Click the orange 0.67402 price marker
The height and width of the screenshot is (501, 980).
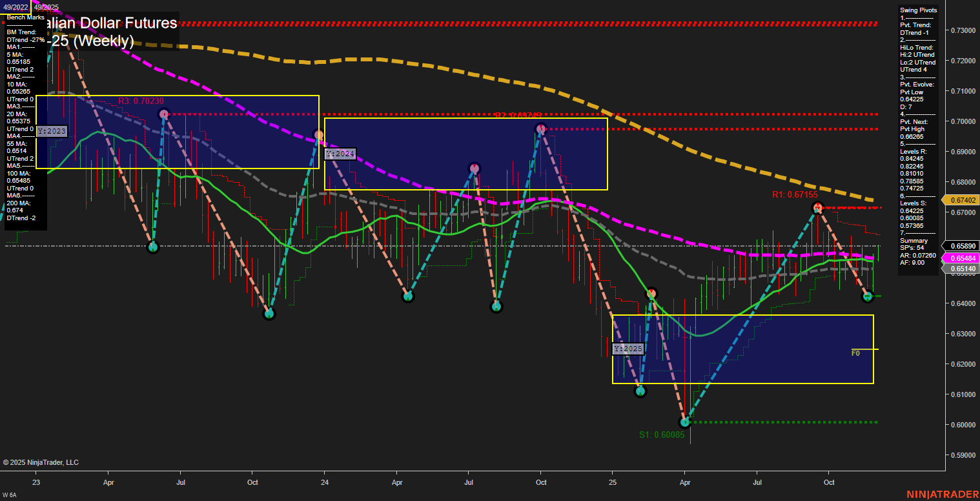pos(962,200)
